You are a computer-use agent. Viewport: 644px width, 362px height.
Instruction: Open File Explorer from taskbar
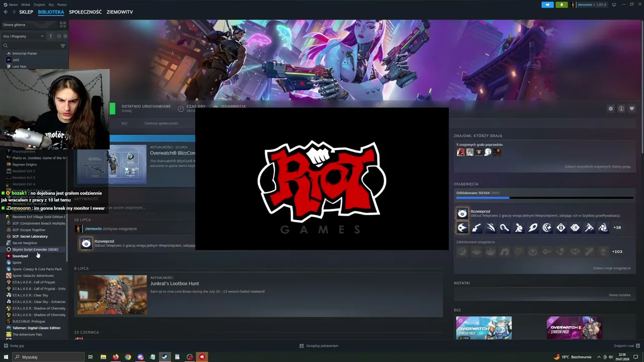click(x=103, y=357)
